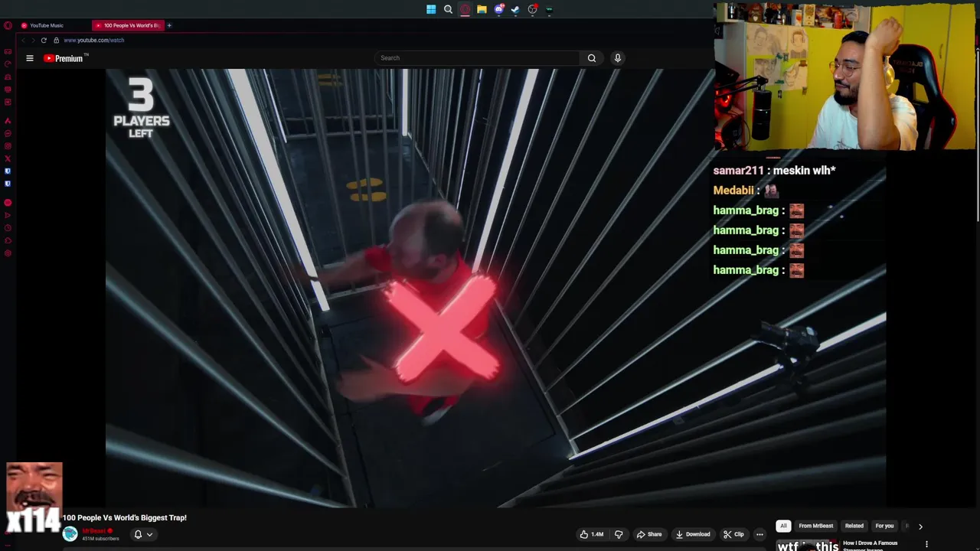Go back to previous page
Screen dimensions: 980x551
coord(23,40)
